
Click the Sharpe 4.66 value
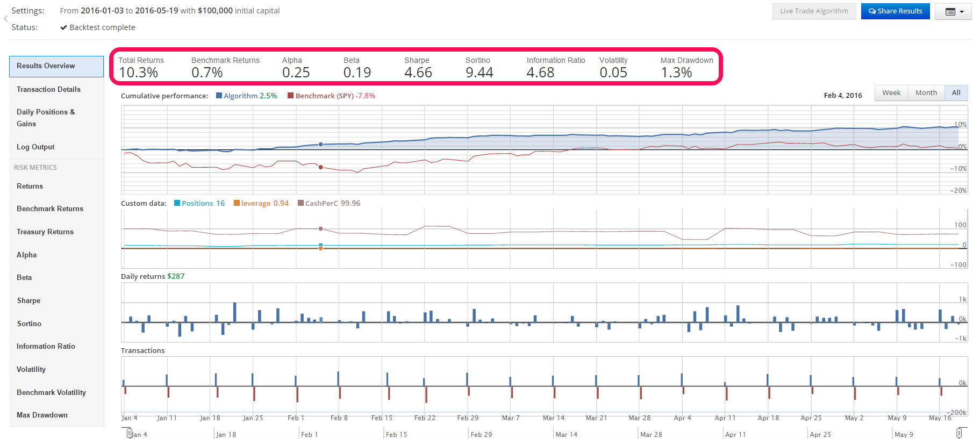pyautogui.click(x=418, y=73)
